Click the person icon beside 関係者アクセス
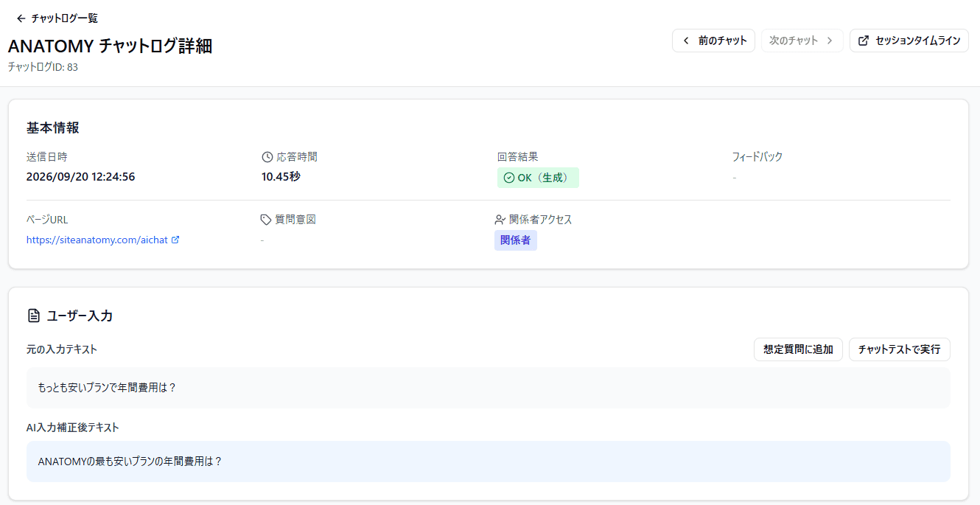Image resolution: width=980 pixels, height=505 pixels. (x=500, y=220)
